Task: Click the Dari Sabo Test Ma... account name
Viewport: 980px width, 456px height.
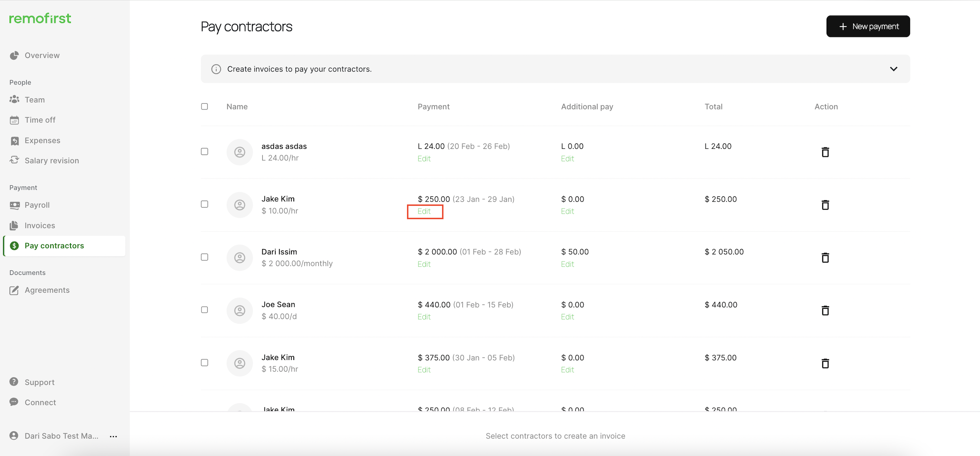Action: (62, 436)
